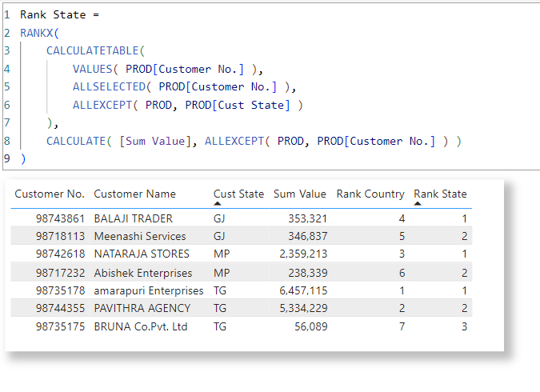Select BRUNA Co.Pvt. Ltd name cell
Viewport: 540px width, 392px height.
141,326
